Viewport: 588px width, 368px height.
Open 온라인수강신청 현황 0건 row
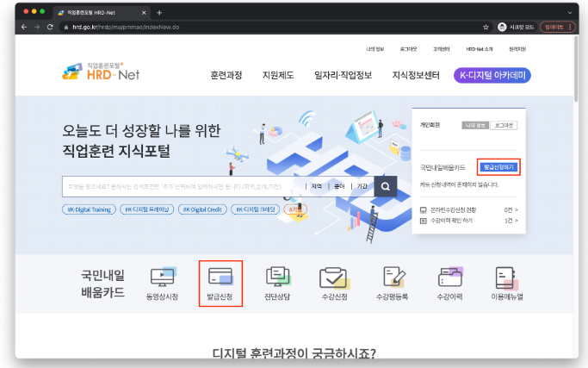pos(468,210)
